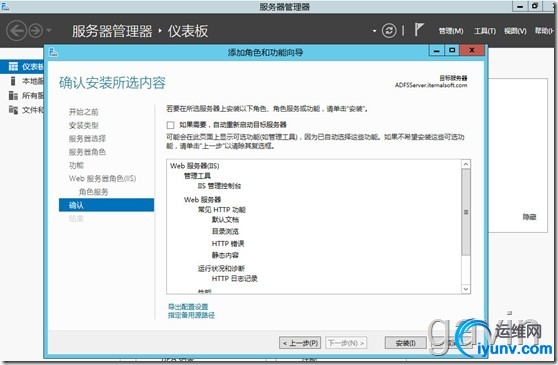Screen dimensions: 558x365
Task: Click the scroll down arrow of the feature list
Action: [x=466, y=289]
